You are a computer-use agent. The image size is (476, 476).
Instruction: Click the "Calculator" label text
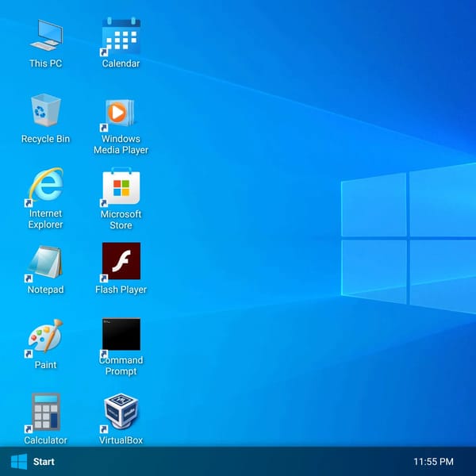(x=45, y=440)
